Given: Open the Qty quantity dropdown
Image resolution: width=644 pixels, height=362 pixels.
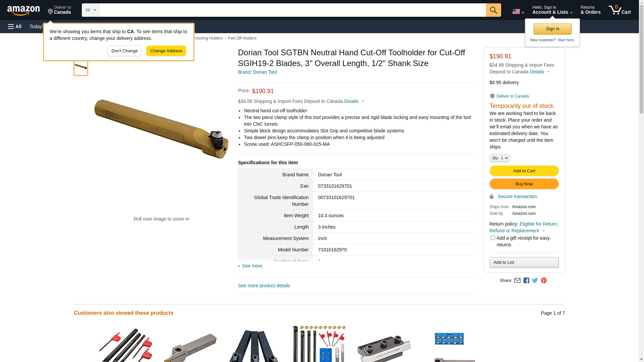Looking at the screenshot, I should [500, 158].
